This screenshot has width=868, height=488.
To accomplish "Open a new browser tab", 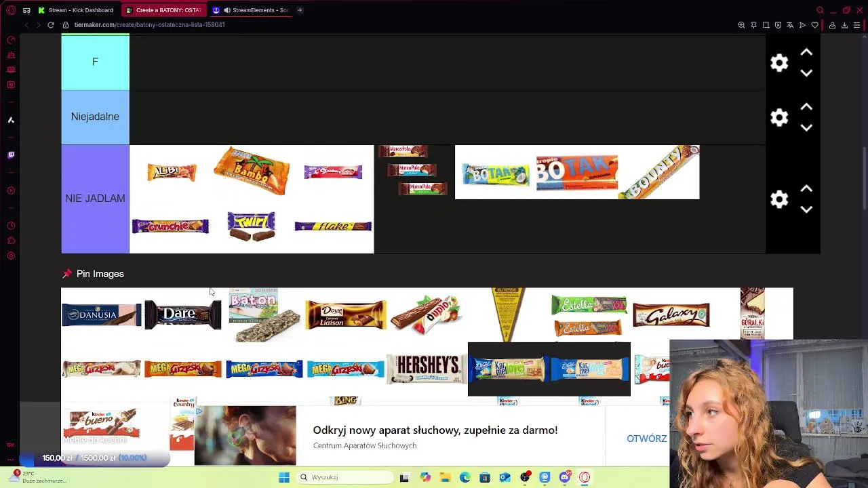I will point(300,10).
